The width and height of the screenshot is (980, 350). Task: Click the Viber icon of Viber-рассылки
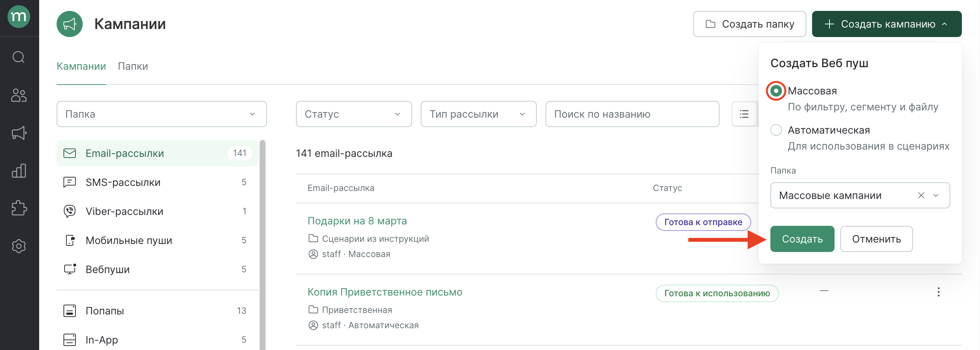[70, 211]
